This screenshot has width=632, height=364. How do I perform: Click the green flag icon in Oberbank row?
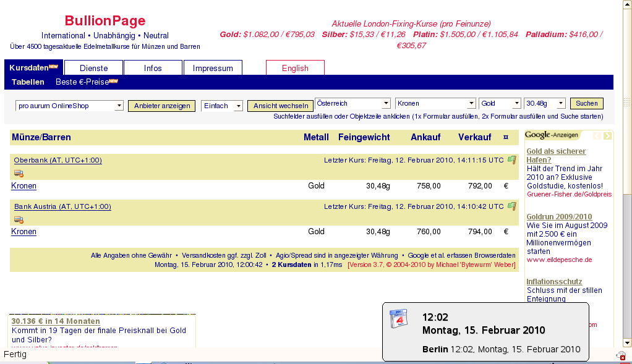pyautogui.click(x=511, y=160)
